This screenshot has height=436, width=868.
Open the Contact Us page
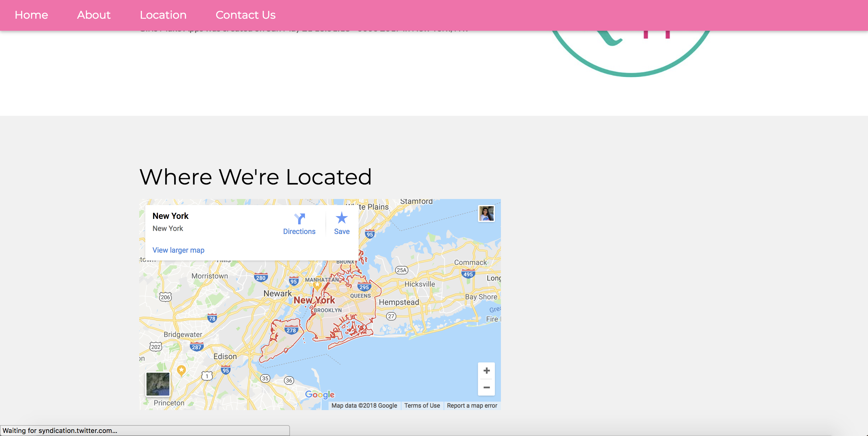tap(245, 15)
